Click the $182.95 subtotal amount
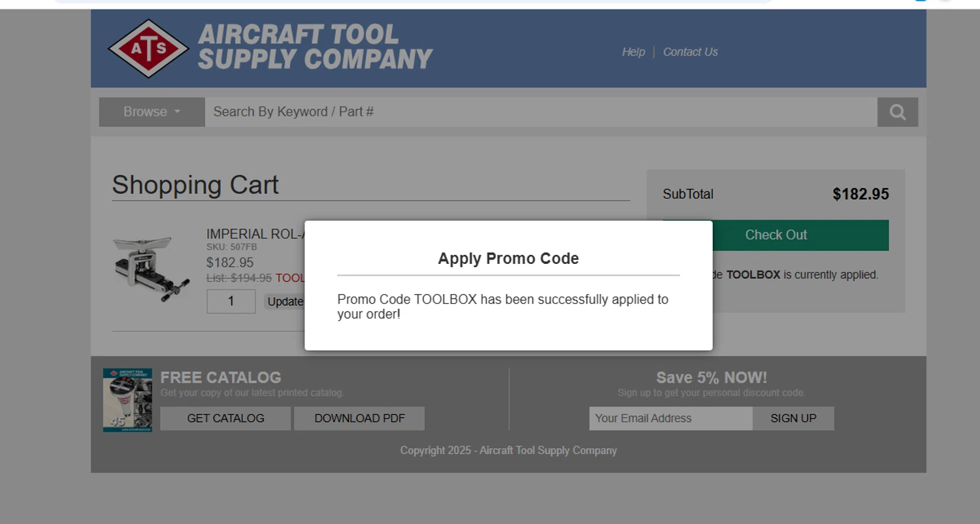Image resolution: width=980 pixels, height=524 pixels. 860,194
